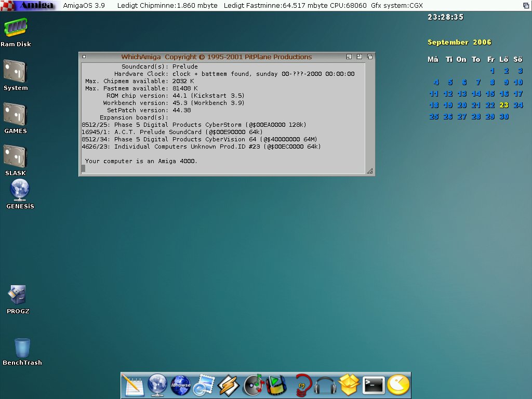
Task: Click the Må weekday header in calendar
Action: pyautogui.click(x=433, y=59)
